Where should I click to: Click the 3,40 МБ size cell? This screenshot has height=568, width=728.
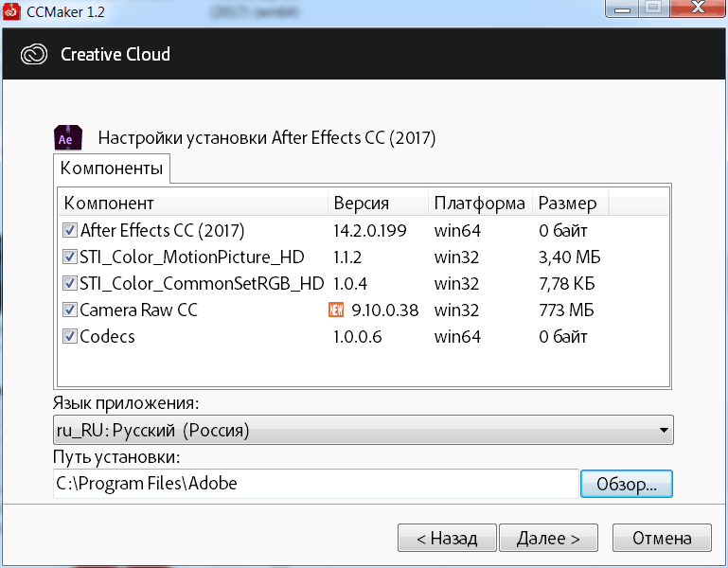(x=569, y=257)
